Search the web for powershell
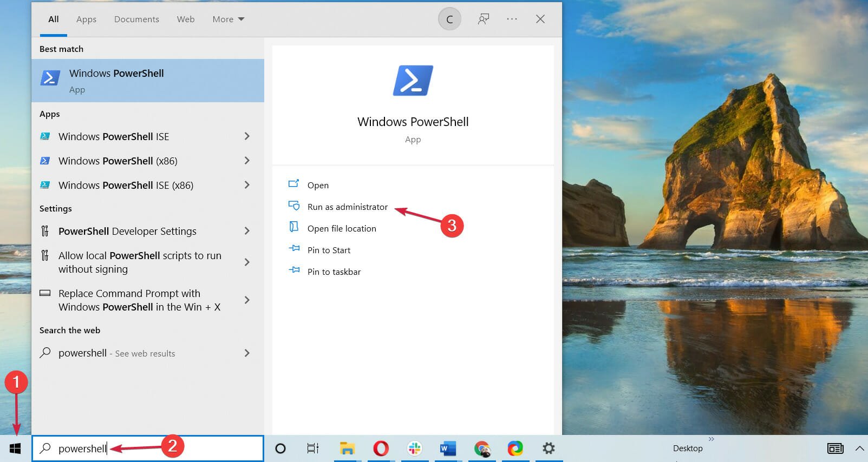Viewport: 868px width, 462px height. pyautogui.click(x=116, y=353)
